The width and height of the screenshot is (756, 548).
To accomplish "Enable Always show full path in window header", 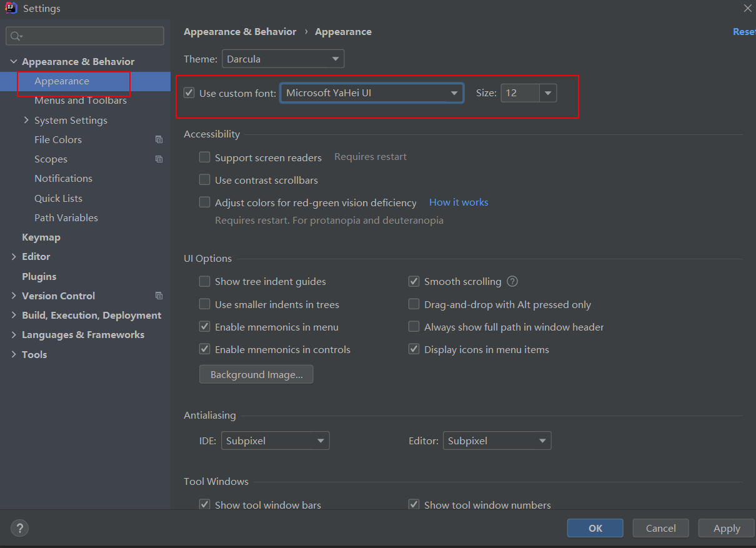I will [414, 326].
